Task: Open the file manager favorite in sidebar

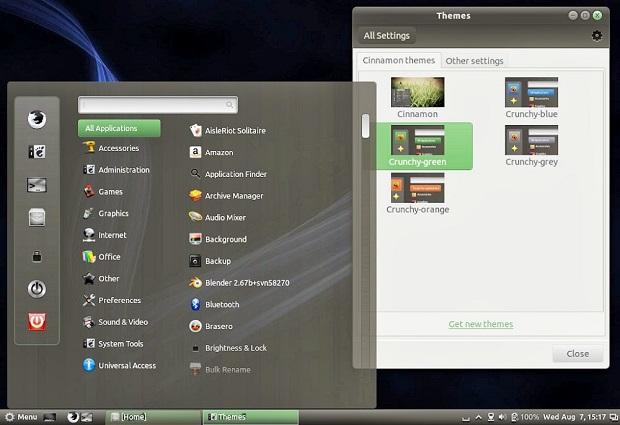Action: click(x=37, y=217)
